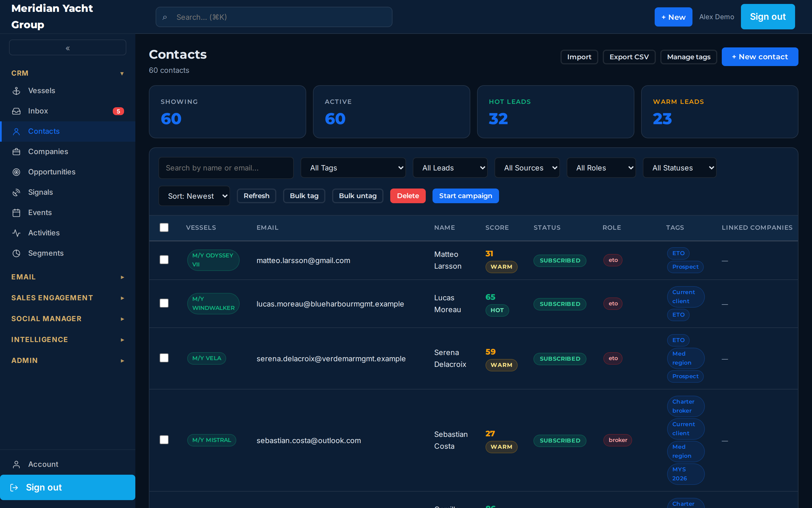Screen dimensions: 812x508
Task: Click the Hot Leads stat card
Action: 555,111
